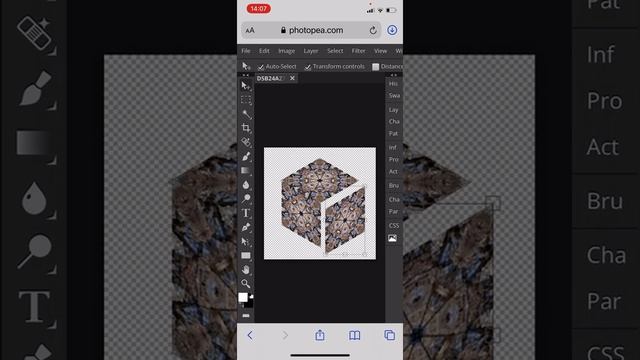Viewport: 640px width, 360px height.
Task: Select the Type tool
Action: pyautogui.click(x=245, y=213)
